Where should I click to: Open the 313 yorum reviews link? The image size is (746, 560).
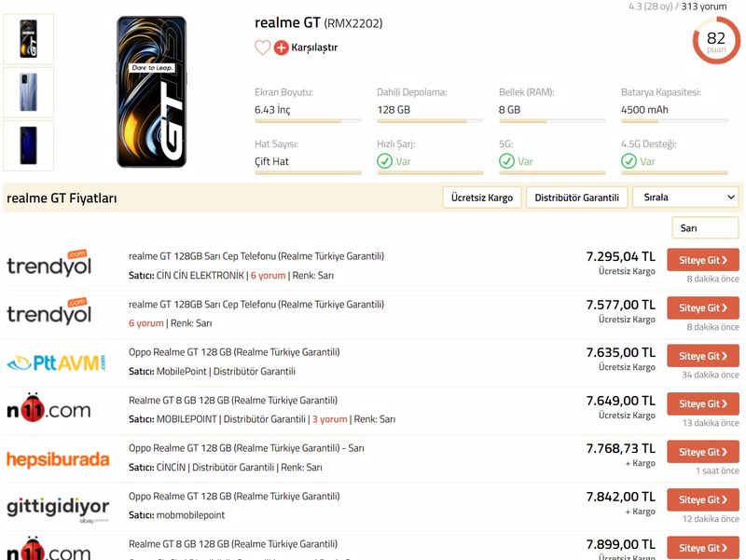tap(704, 7)
